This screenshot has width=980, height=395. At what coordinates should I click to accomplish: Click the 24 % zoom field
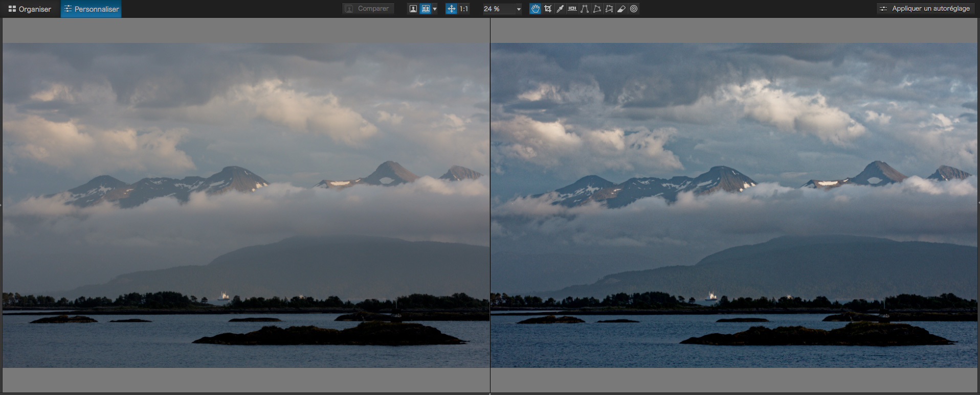coord(498,9)
